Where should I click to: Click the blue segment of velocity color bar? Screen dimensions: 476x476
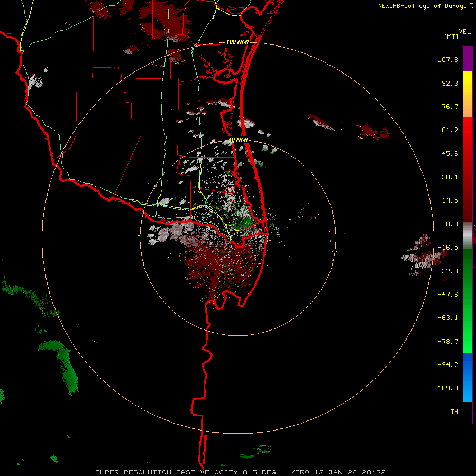pos(467,377)
